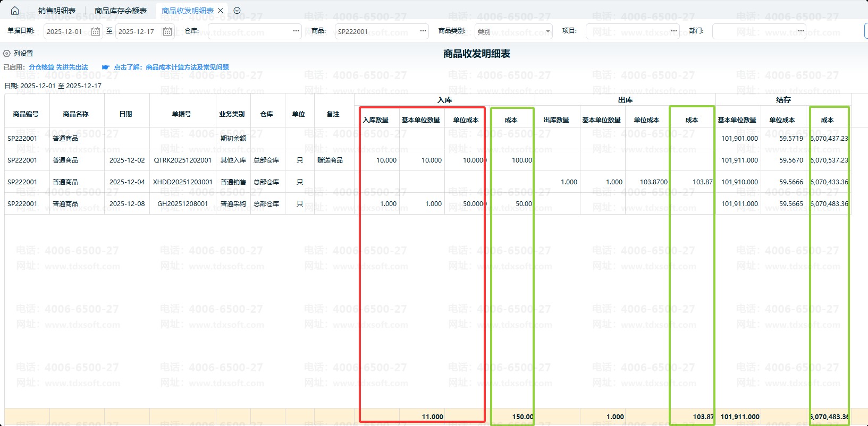Switch to 商品库存余额表 tab

coord(121,11)
